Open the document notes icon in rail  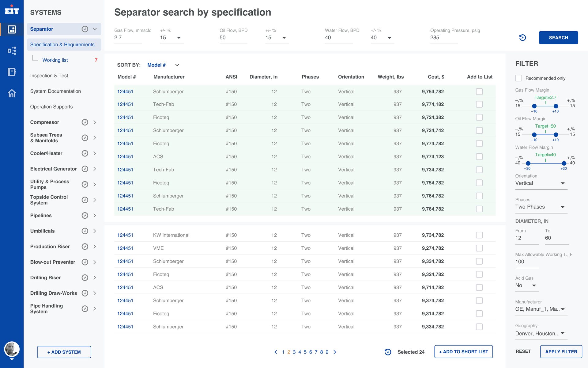[12, 72]
